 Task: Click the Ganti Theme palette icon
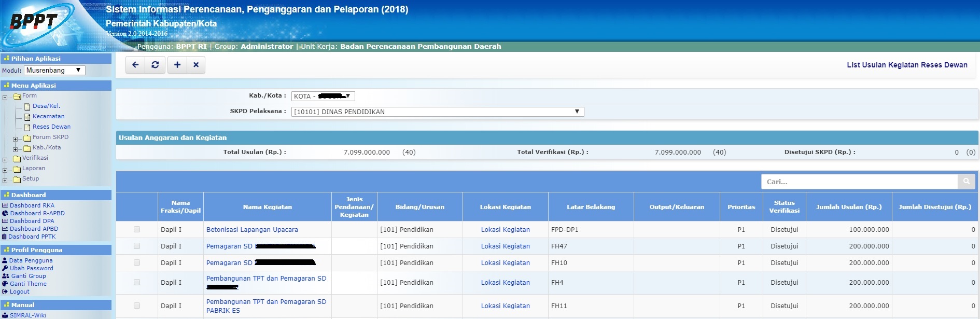[x=5, y=284]
